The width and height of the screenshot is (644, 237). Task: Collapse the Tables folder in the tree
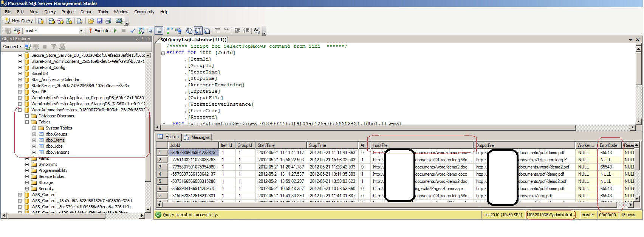coord(27,122)
